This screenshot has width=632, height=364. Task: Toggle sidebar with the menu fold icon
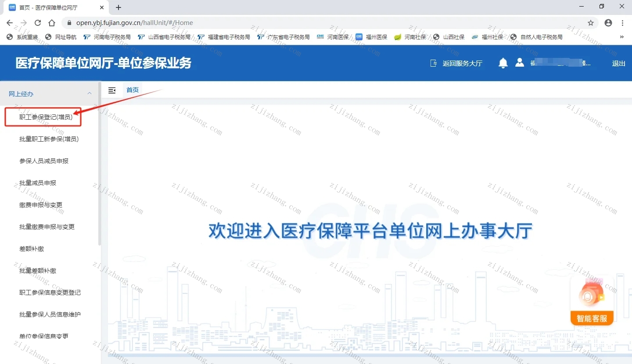coord(112,90)
